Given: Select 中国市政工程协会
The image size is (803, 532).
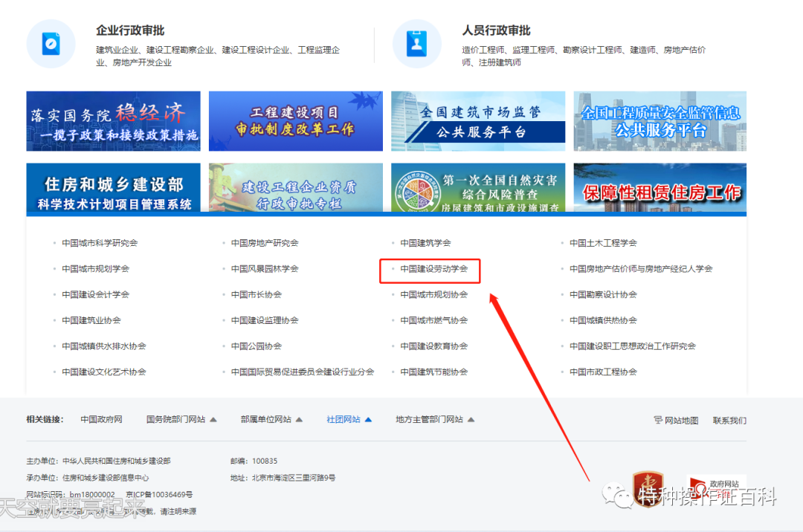Looking at the screenshot, I should [603, 372].
